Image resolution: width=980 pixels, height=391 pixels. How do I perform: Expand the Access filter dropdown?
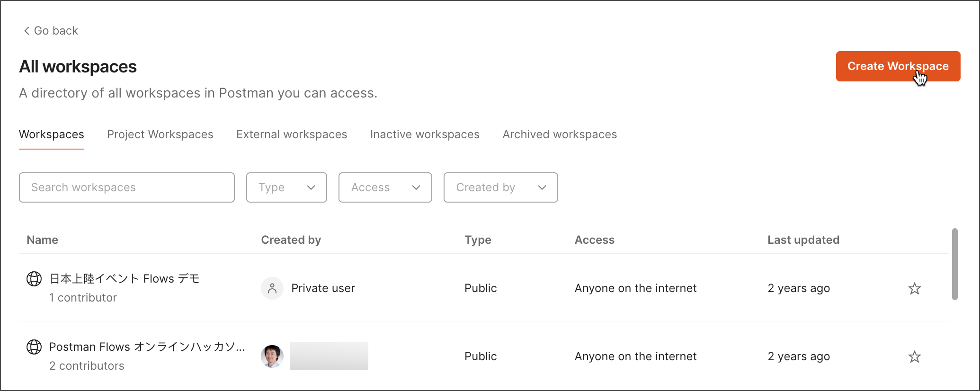coord(385,187)
